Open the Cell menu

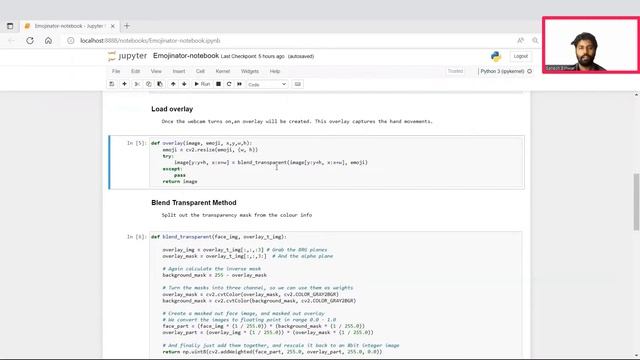(200, 71)
